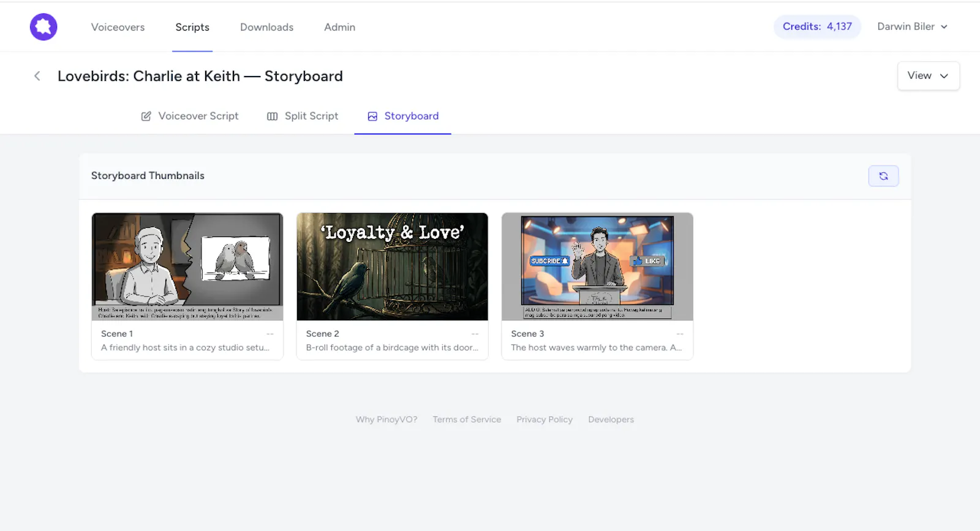The height and width of the screenshot is (531, 980).
Task: Click "B-roll footage of a birdcage" description
Action: pos(392,347)
